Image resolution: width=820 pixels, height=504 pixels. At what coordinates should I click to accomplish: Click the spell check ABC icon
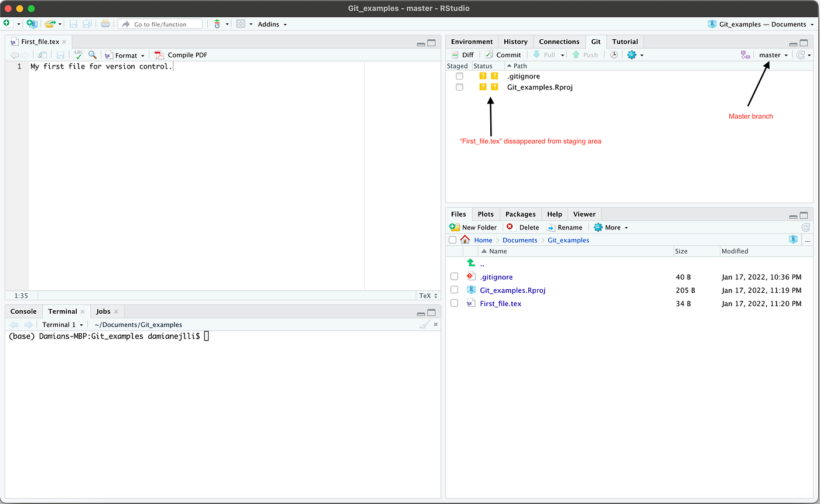point(78,55)
